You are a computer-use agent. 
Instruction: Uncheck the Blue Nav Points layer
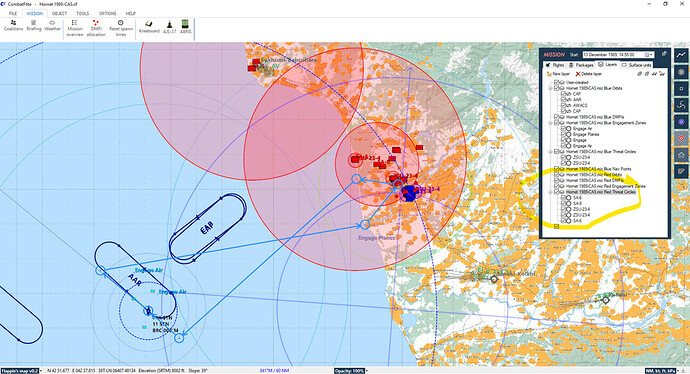tap(556, 169)
